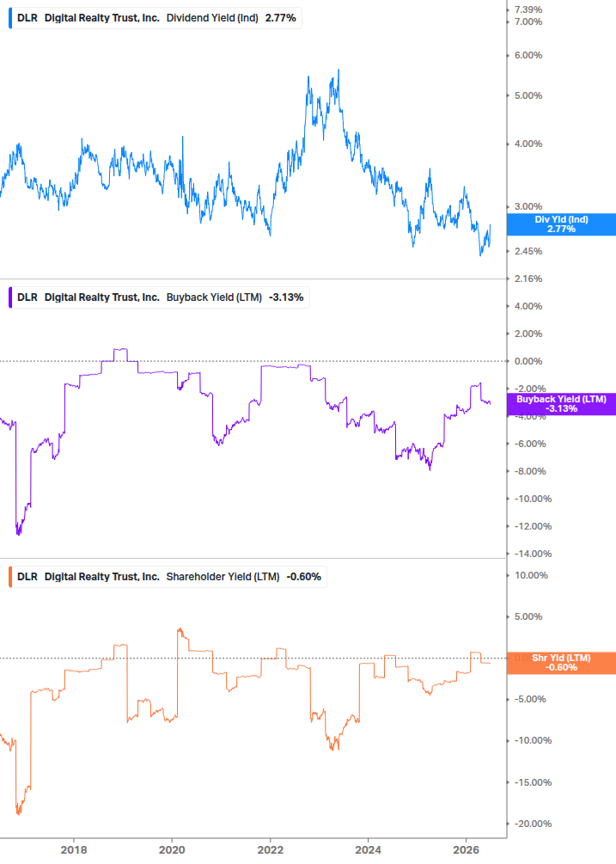Click the -3.13% value in buyback legend
Image resolution: width=616 pixels, height=864 pixels.
[286, 297]
